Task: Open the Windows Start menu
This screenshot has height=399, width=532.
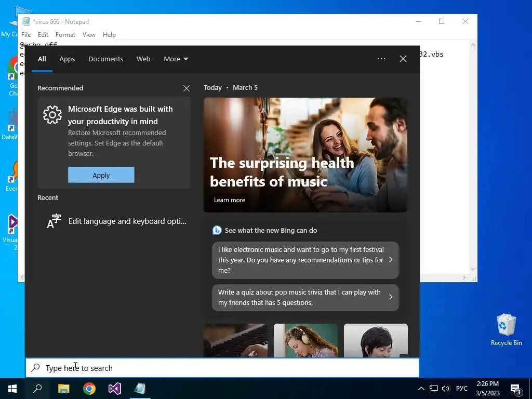Action: pyautogui.click(x=12, y=389)
